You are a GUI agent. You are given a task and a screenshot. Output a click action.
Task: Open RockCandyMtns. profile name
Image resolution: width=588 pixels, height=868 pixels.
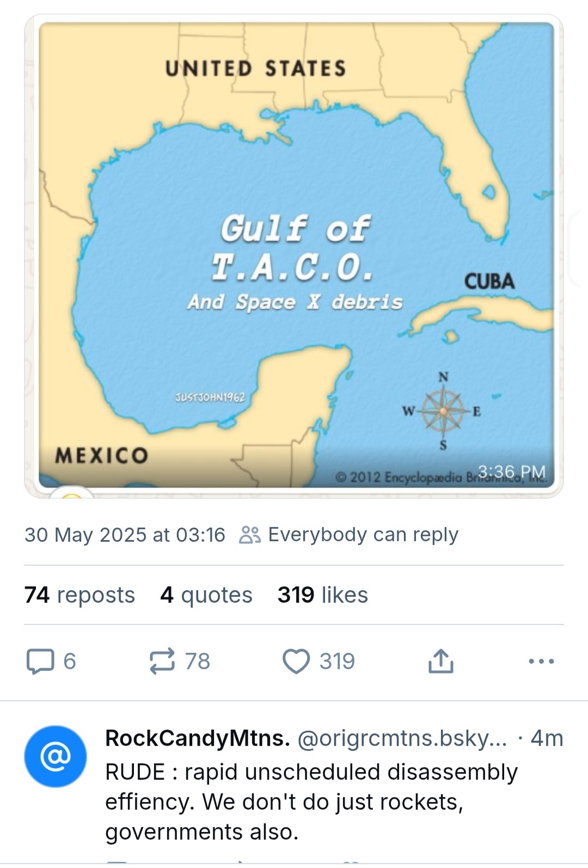click(198, 738)
